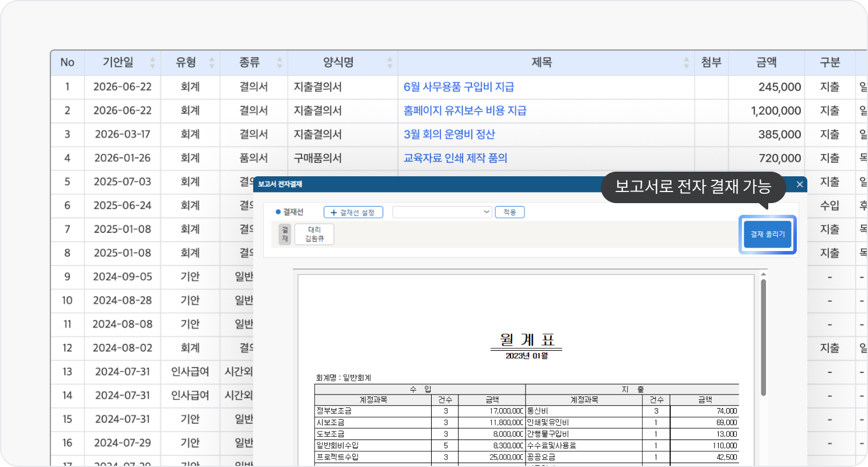Viewport: 868px width, 467px height.
Task: Click the 적용 button
Action: [x=510, y=212]
